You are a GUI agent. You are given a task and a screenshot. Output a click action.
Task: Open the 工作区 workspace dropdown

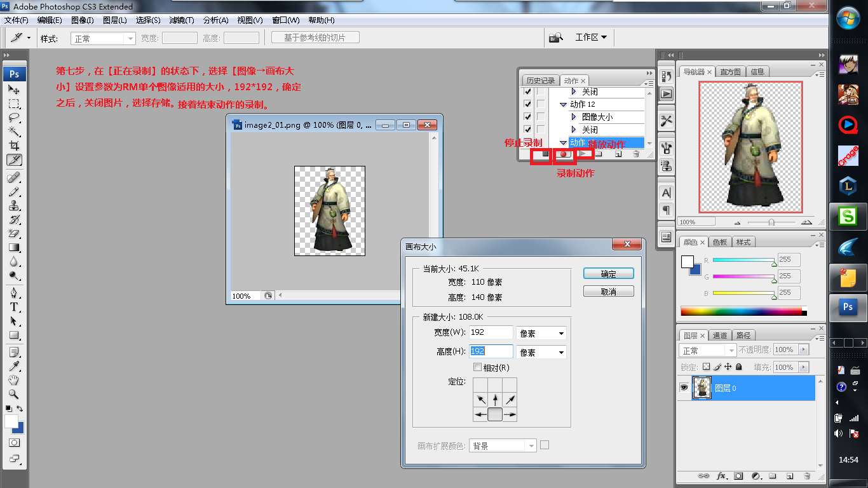(591, 37)
